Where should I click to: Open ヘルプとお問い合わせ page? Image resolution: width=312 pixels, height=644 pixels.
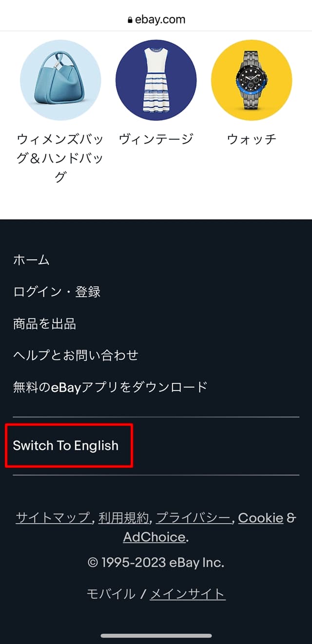tap(76, 355)
